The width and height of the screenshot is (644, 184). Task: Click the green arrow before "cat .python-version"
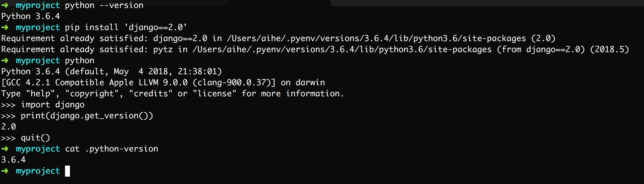pos(5,149)
